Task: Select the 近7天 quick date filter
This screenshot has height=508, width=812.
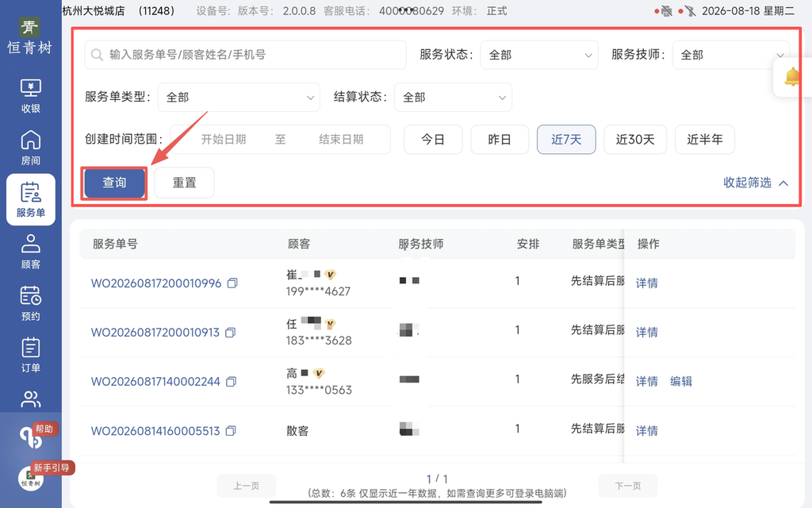Action: [566, 140]
